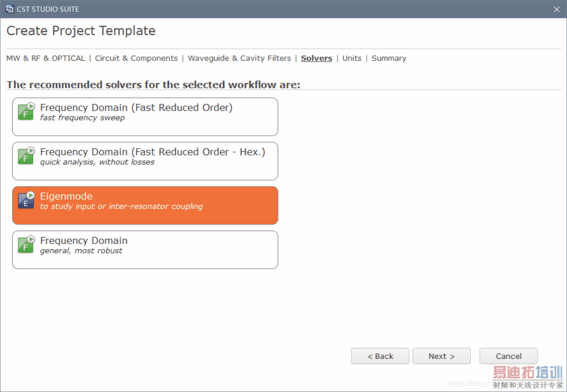Click the Fast Reduced Order Hex solver icon
This screenshot has width=567, height=392.
[26, 156]
